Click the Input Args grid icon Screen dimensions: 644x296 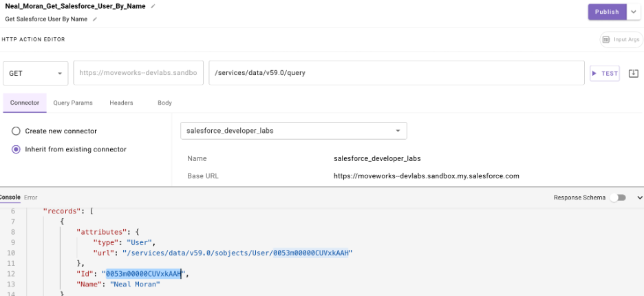coord(605,40)
